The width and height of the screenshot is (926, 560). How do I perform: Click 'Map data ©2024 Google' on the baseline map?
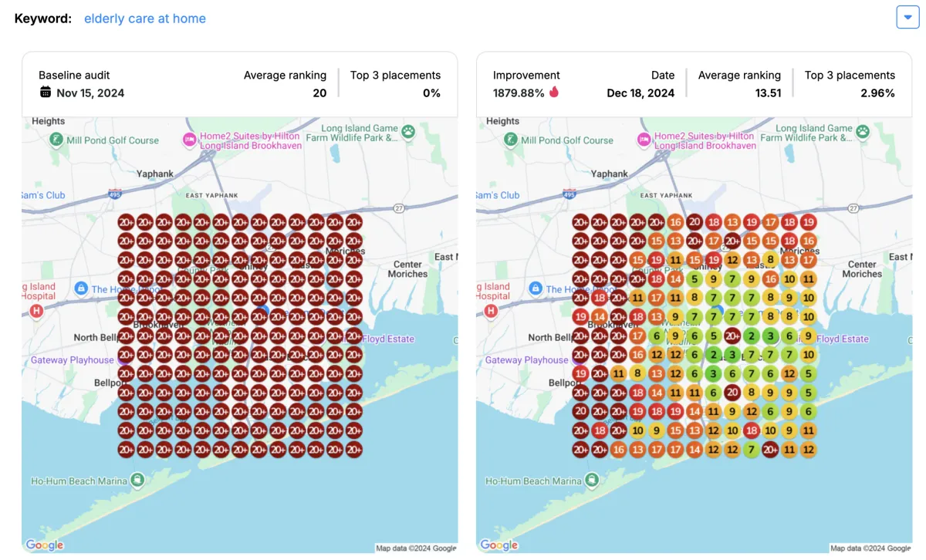coord(417,548)
